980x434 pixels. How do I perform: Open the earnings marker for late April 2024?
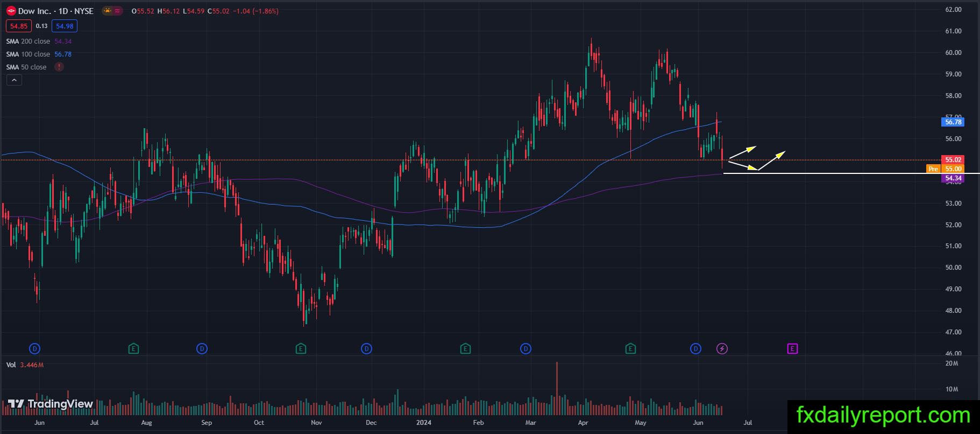coord(630,349)
